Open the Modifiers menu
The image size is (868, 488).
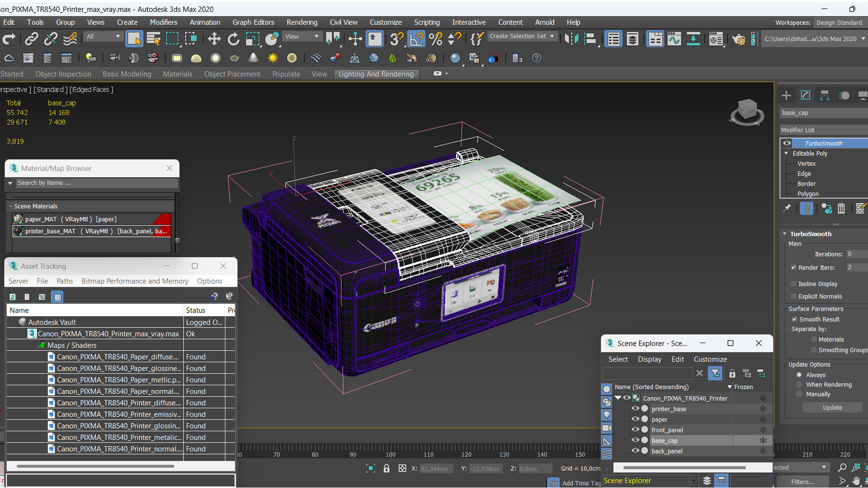163,22
